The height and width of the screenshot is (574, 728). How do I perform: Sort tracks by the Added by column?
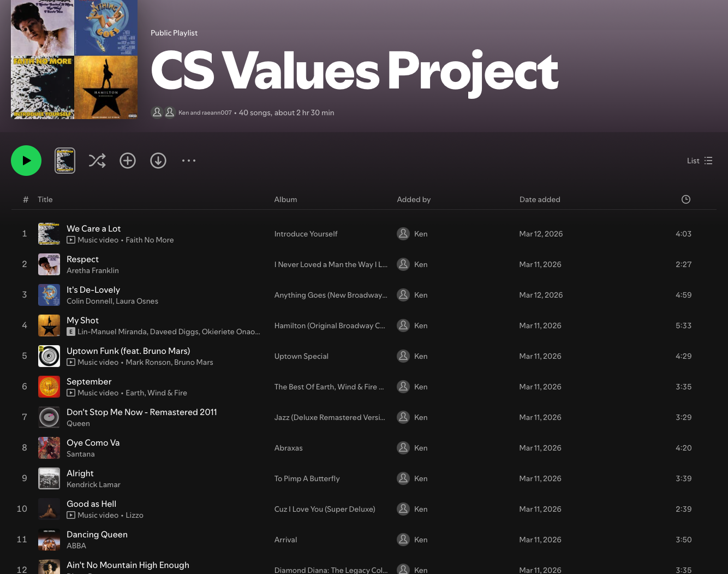pos(414,199)
